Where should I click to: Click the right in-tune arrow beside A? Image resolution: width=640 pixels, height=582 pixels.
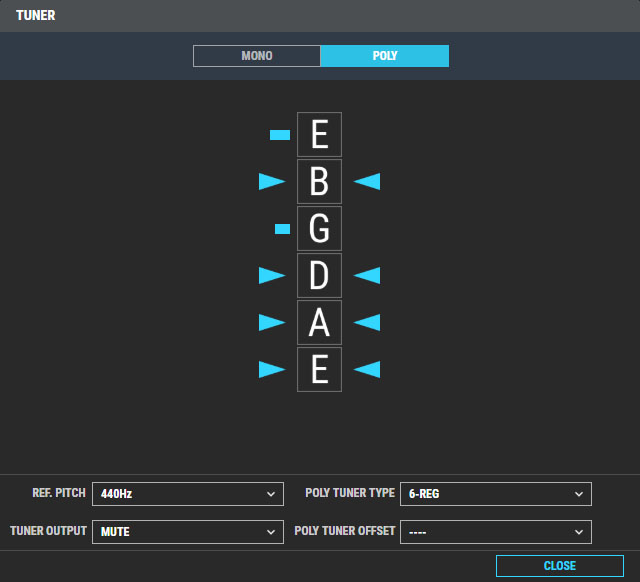point(367,322)
